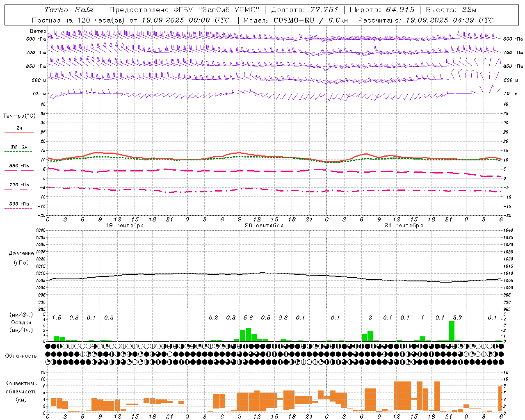Click the model name COSMO-RU / 6.6км
Screen dimensions: 525x420
[310, 20]
